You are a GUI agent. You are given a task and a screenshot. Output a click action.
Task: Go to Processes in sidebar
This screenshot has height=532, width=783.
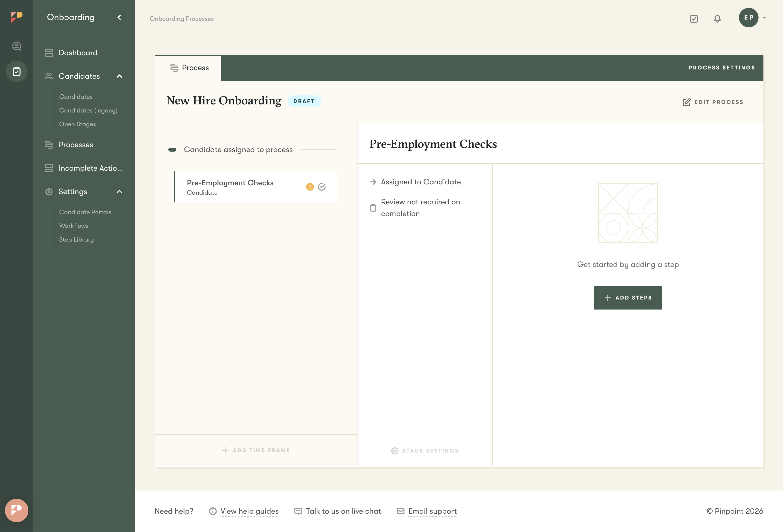click(76, 145)
